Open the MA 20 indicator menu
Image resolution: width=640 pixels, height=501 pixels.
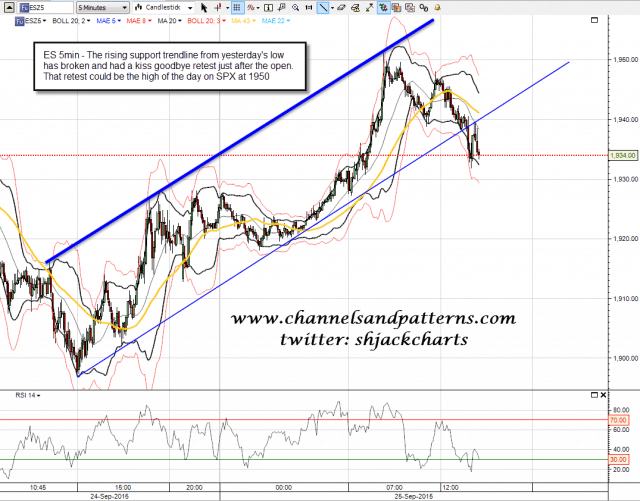169,20
